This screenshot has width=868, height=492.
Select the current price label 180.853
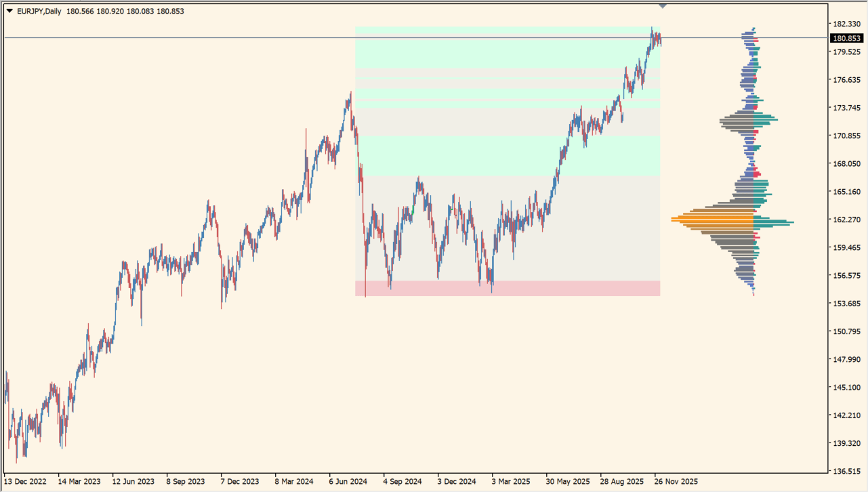(x=846, y=39)
